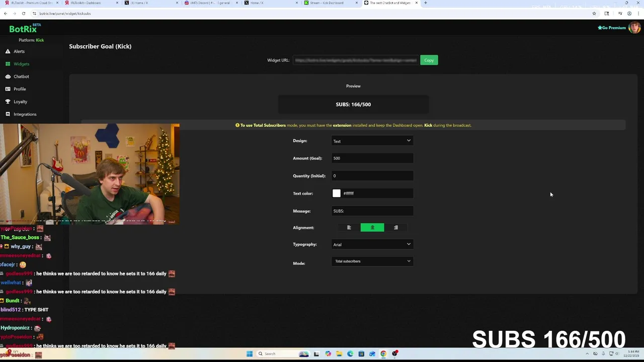Open the Design dropdown set to Text

pyautogui.click(x=372, y=141)
